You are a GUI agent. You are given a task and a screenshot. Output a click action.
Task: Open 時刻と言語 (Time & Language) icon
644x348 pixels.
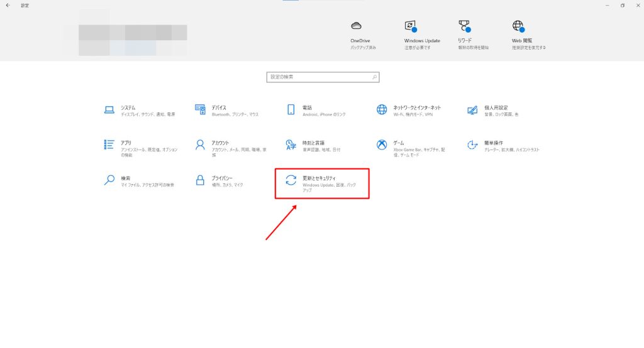tap(291, 145)
